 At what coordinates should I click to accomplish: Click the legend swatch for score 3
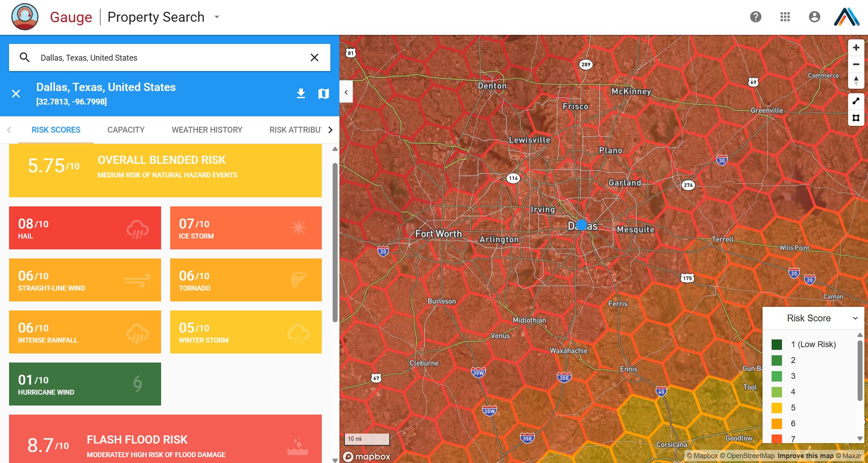tap(777, 376)
